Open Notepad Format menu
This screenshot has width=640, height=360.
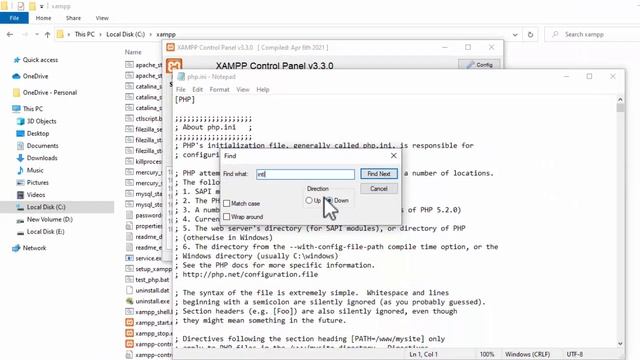[220, 89]
